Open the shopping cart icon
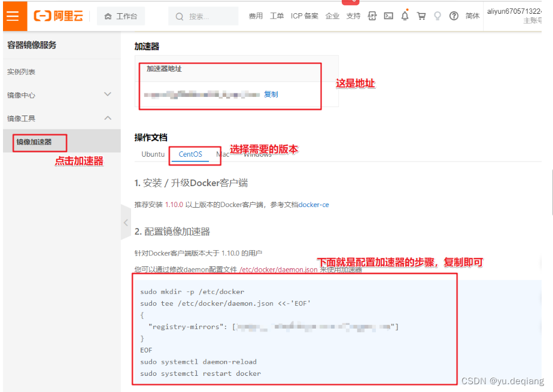This screenshot has width=553, height=392. point(421,16)
